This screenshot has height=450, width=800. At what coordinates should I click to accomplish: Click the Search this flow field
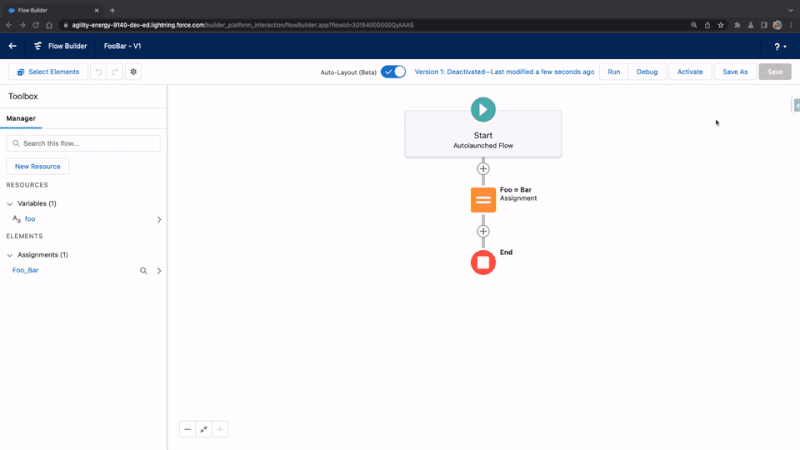[83, 143]
